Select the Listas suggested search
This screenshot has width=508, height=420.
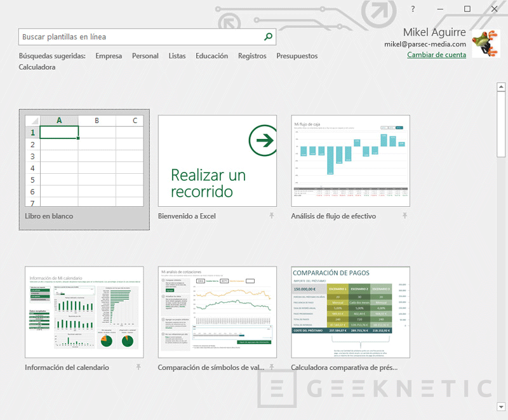click(x=177, y=55)
